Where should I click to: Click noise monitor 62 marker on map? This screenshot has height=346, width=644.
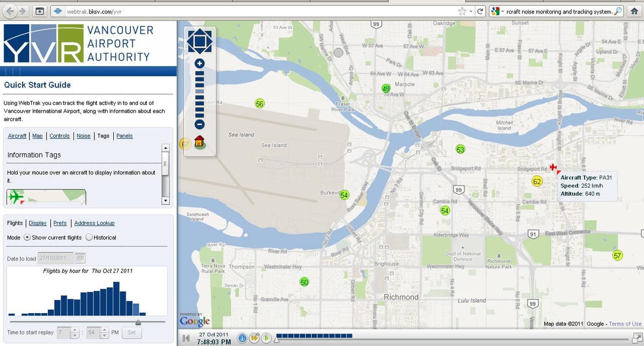click(537, 182)
